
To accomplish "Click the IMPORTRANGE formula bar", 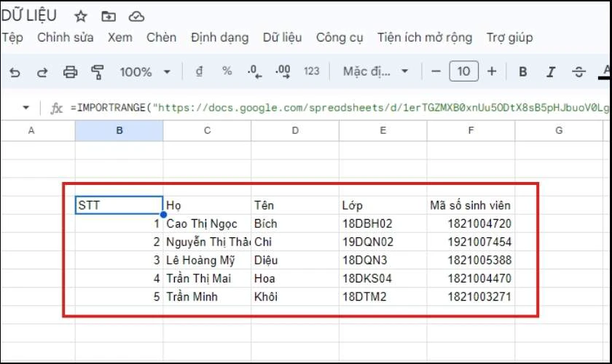I will [x=340, y=108].
